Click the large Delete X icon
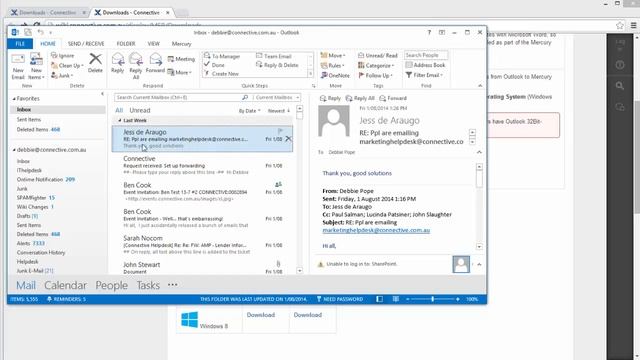The width and height of the screenshot is (640, 360). [95, 63]
